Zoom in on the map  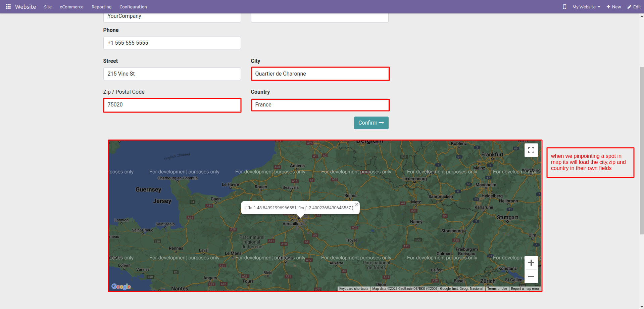pyautogui.click(x=531, y=263)
